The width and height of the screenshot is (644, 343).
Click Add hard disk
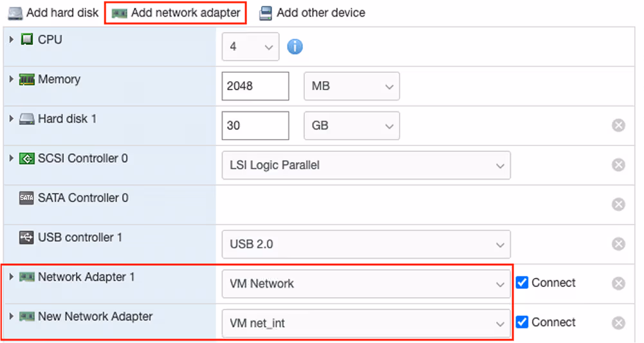[53, 13]
